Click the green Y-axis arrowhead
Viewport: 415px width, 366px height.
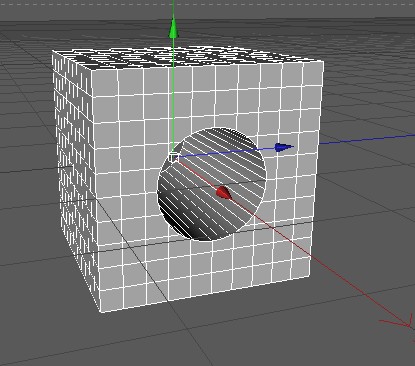pyautogui.click(x=173, y=28)
